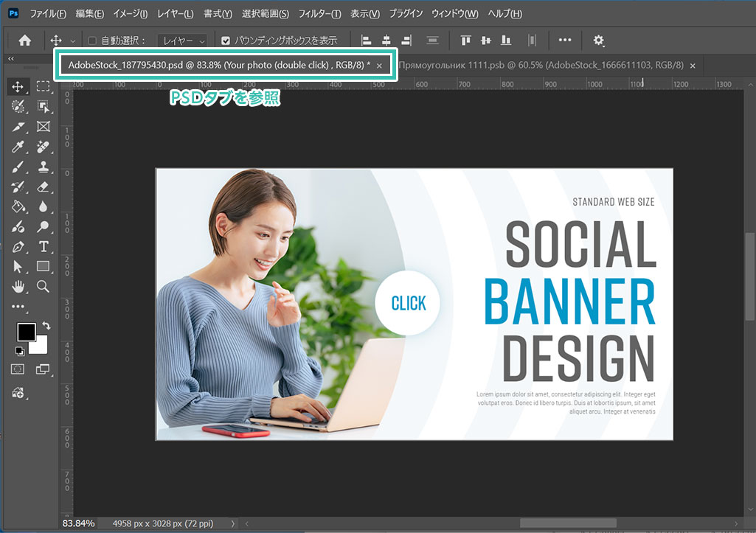Close the AdobeStock_187795430.psd tab
The width and height of the screenshot is (756, 533).
click(379, 66)
